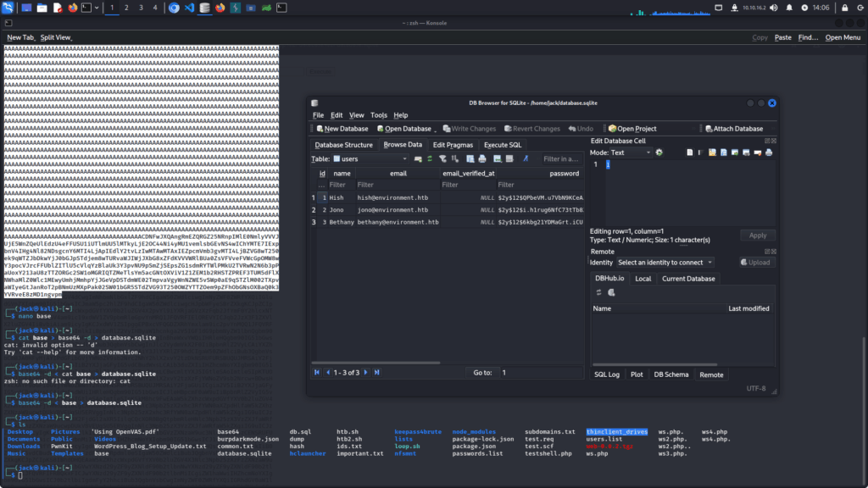Open the Mode dropdown set to Text

(631, 152)
